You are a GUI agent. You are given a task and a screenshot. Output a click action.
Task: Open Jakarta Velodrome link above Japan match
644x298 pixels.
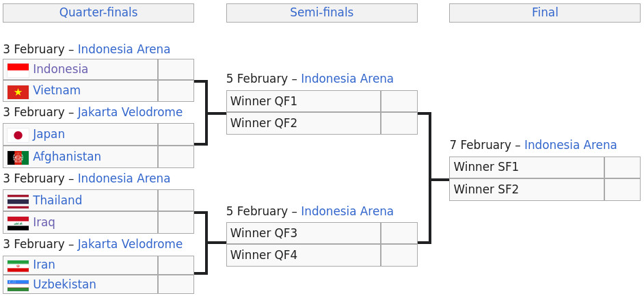[x=130, y=112]
